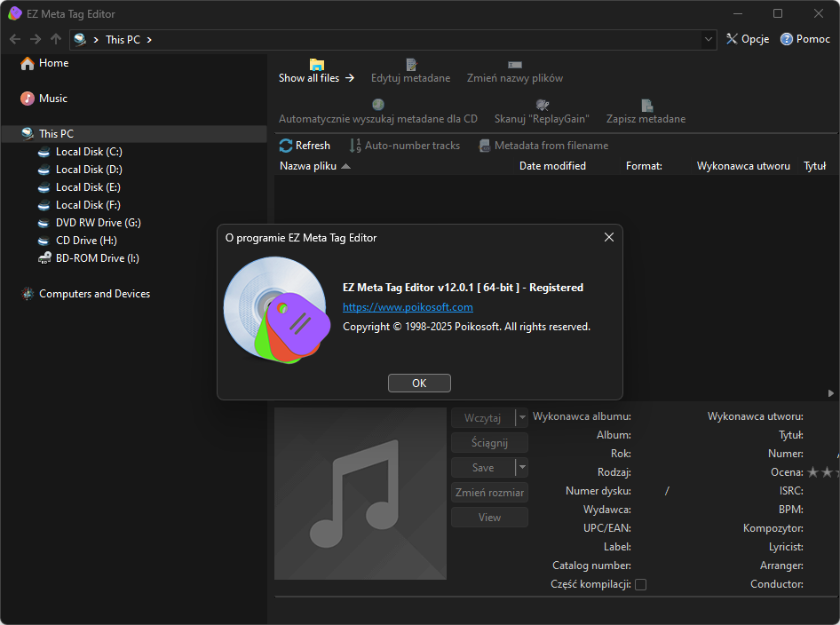
Task: Expand the chevron after This PC breadcrumb
Action: 149,40
